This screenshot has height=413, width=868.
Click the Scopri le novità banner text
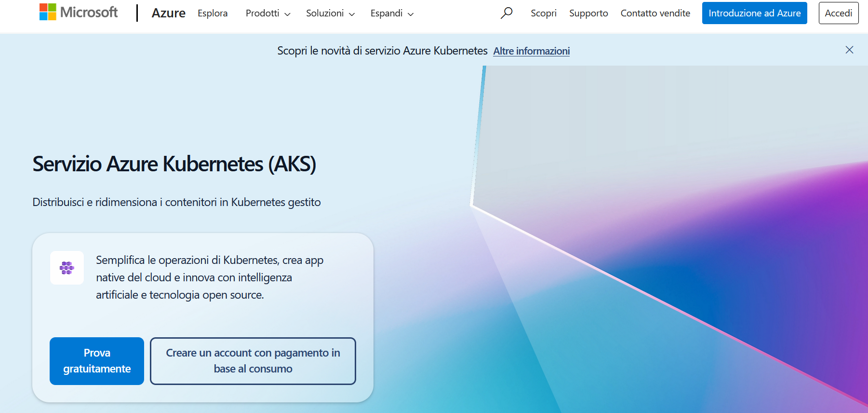pos(382,51)
